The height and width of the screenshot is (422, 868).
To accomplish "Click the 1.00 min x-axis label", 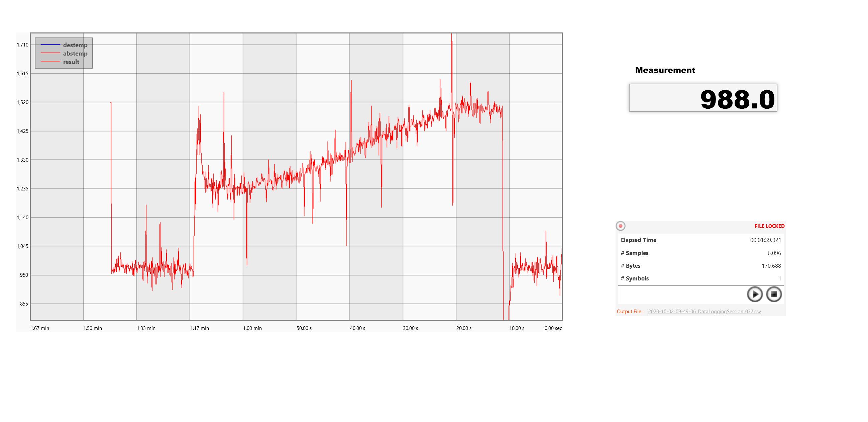I will tap(252, 328).
